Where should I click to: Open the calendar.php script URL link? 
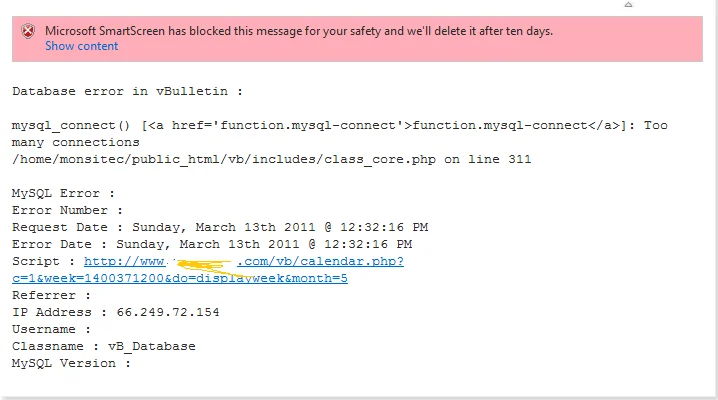click(244, 261)
